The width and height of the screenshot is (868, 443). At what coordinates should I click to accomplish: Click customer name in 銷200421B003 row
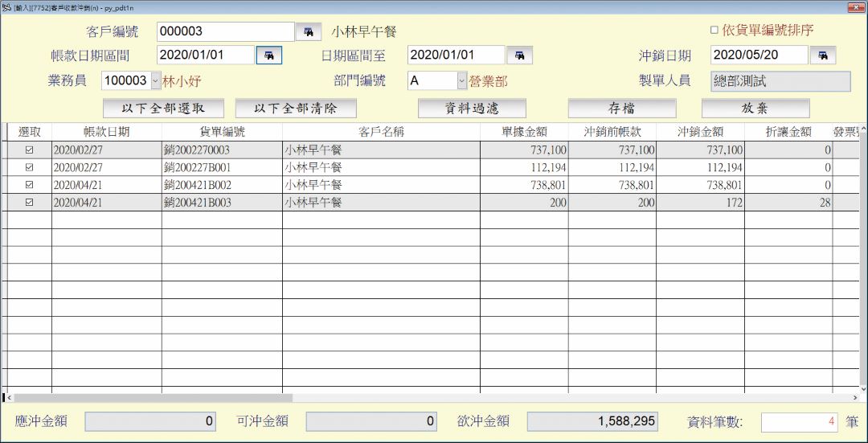[x=382, y=203]
